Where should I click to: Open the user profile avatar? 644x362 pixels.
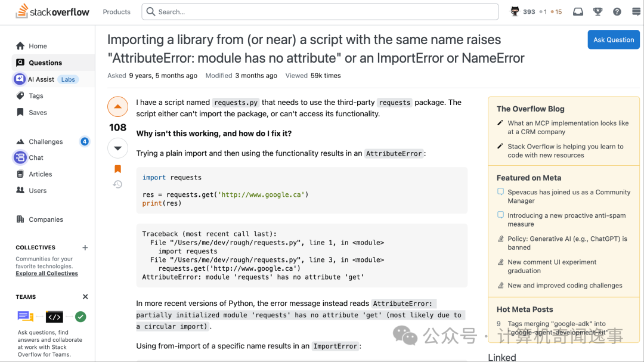(515, 11)
